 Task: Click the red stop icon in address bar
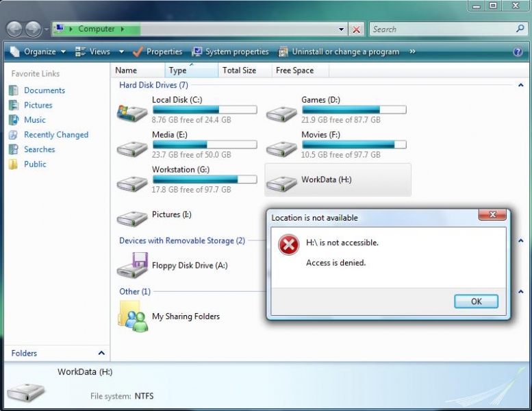tap(357, 29)
